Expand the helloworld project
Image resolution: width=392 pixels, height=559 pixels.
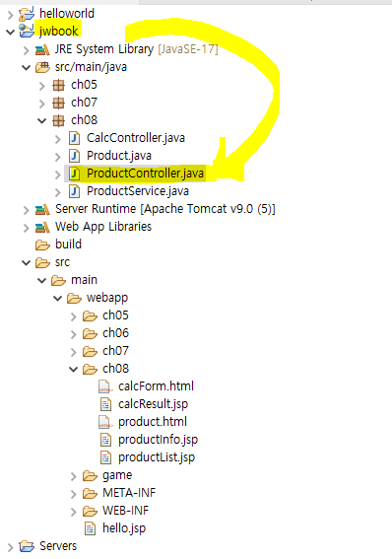pyautogui.click(x=10, y=14)
